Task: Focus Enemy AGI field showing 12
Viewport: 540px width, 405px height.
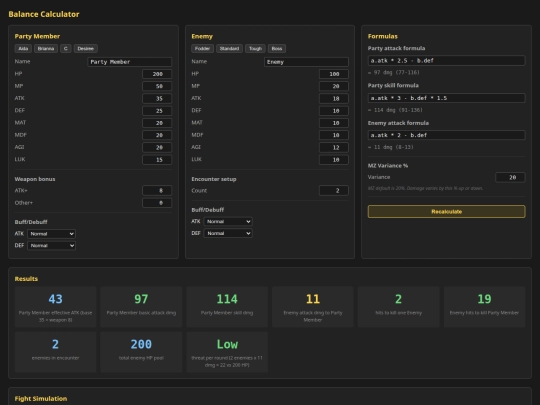Action: 334,147
